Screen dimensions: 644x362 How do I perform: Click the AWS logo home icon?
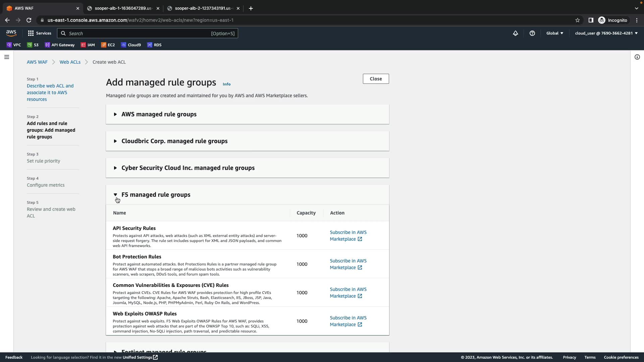click(11, 33)
